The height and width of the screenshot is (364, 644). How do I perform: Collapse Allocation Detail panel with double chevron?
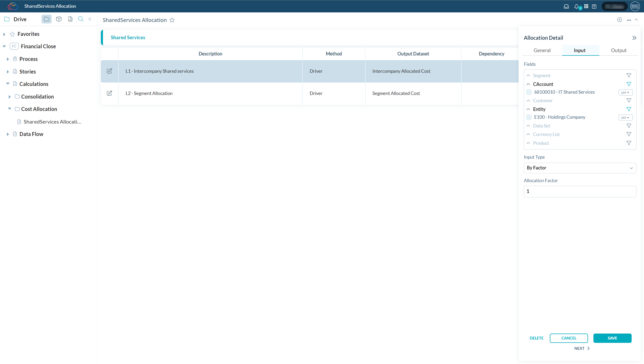coord(634,38)
